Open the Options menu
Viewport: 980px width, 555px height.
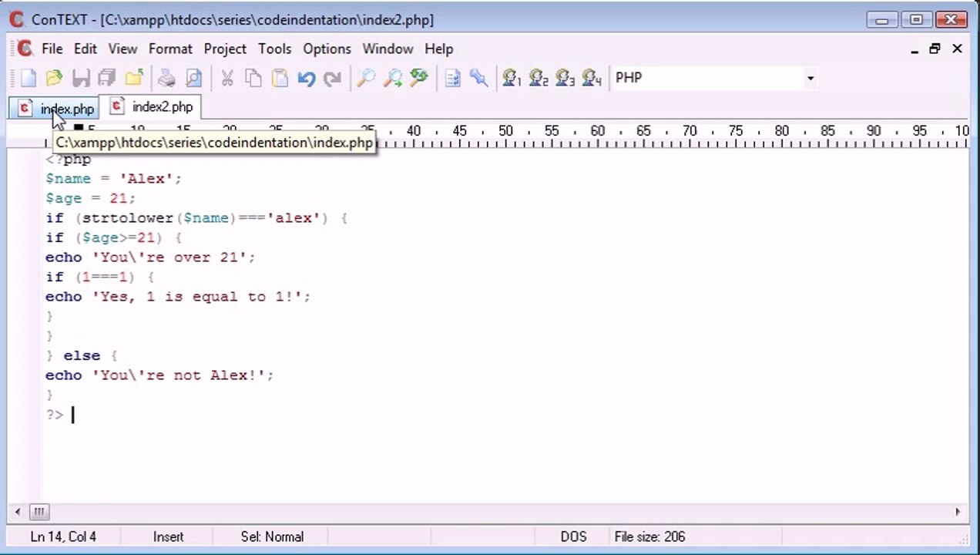tap(327, 49)
